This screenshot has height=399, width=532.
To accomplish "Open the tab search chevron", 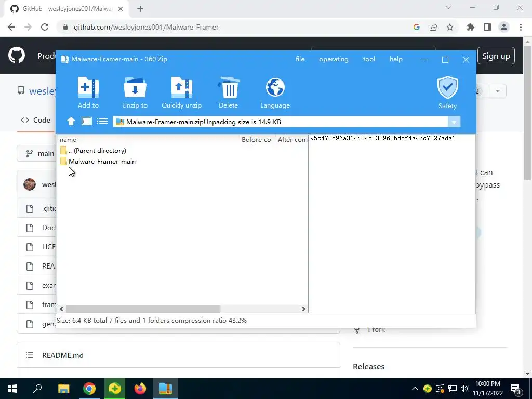I will [x=448, y=7].
